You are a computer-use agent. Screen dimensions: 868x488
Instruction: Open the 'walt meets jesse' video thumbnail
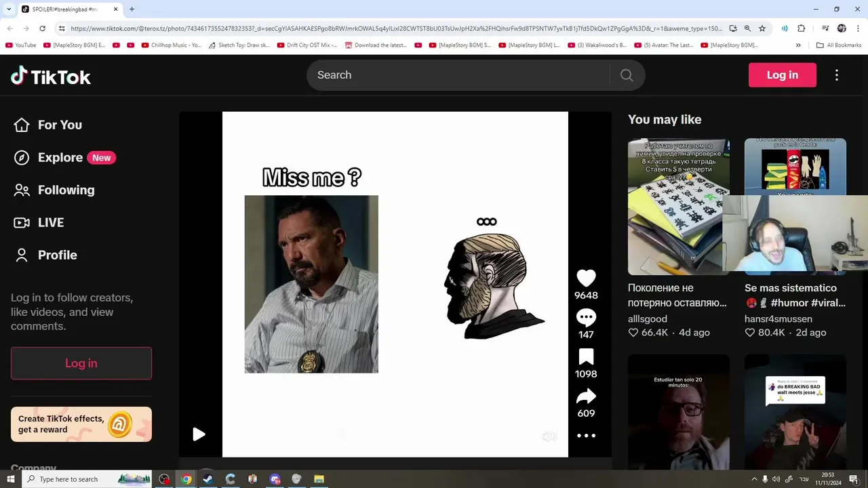(x=795, y=412)
